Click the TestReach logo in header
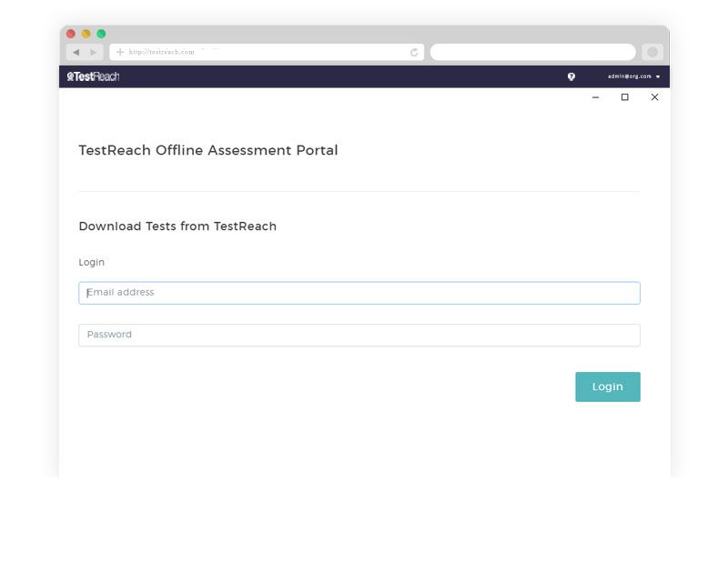The image size is (728, 573). click(93, 76)
